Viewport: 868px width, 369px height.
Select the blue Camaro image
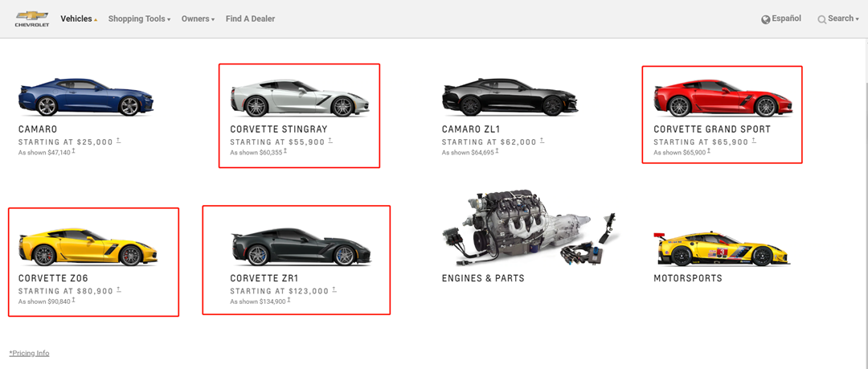86,97
